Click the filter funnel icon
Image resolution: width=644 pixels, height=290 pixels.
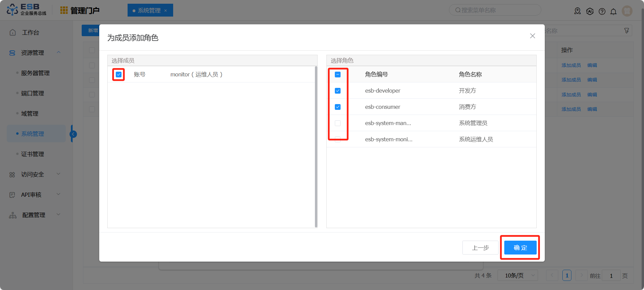[x=626, y=31]
